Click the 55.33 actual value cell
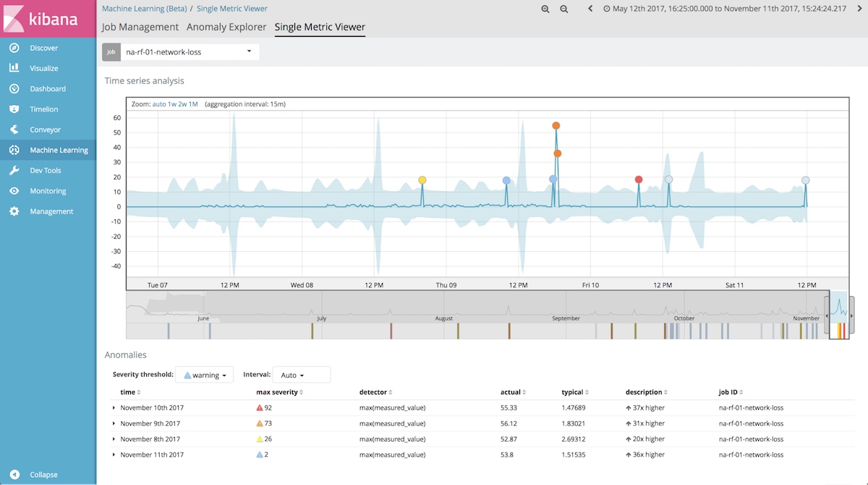This screenshot has height=485, width=868. (x=510, y=408)
